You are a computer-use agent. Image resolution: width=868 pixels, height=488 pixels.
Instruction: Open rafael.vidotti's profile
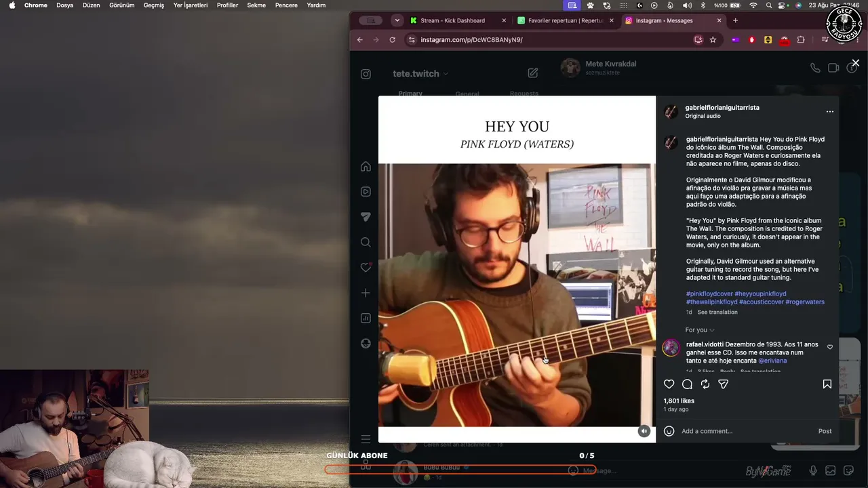[705, 344]
